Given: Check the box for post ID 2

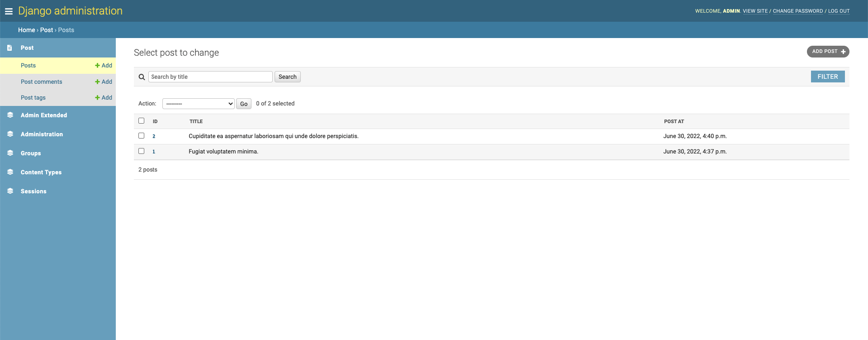Looking at the screenshot, I should tap(141, 136).
